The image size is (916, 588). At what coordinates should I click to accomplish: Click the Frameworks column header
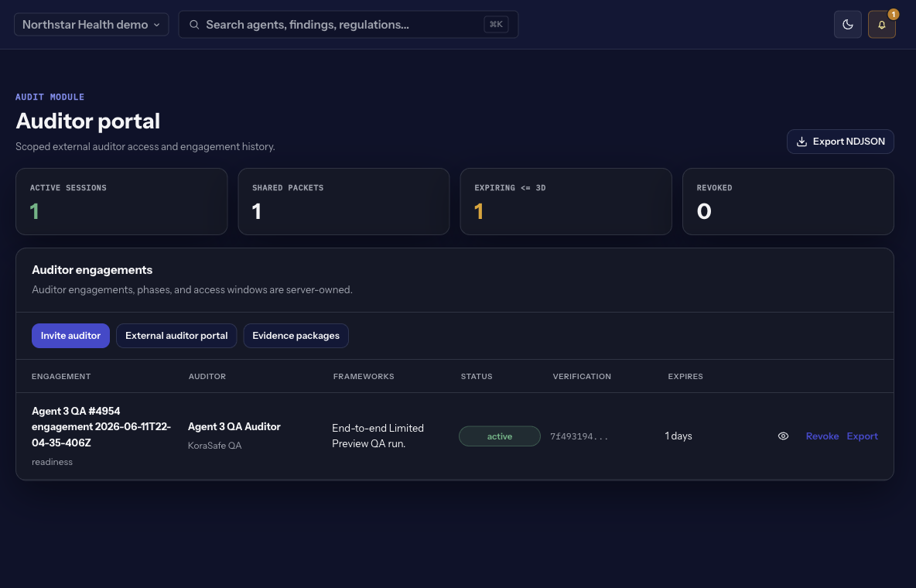[x=364, y=377]
